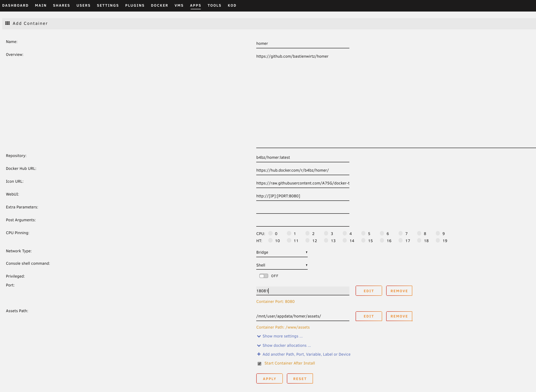Pin container to CPU 0
The width and height of the screenshot is (536, 392).
270,233
